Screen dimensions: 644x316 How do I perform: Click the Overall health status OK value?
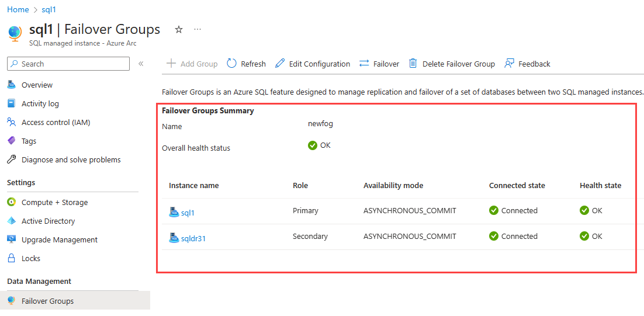(x=319, y=145)
